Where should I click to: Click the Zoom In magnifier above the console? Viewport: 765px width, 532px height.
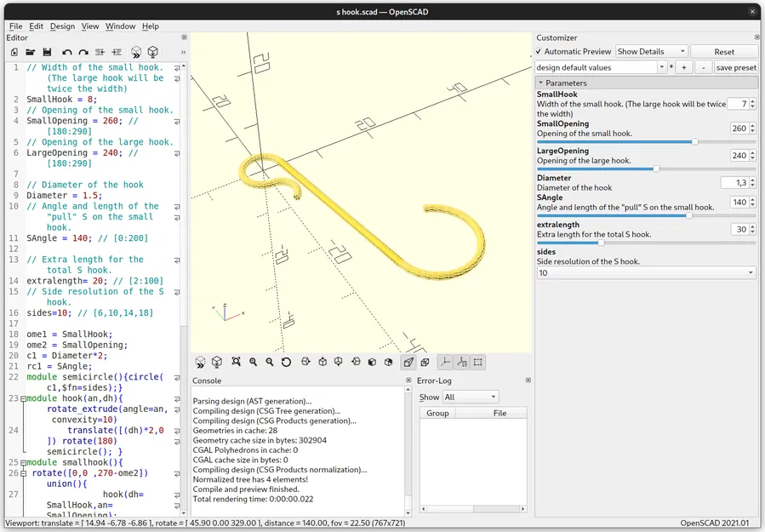pos(253,361)
